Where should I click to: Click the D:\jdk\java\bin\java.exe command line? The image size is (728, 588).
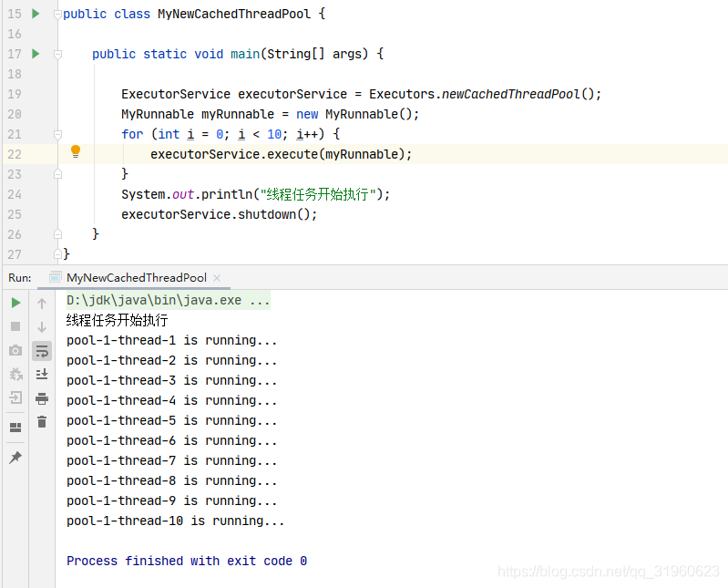tap(168, 300)
